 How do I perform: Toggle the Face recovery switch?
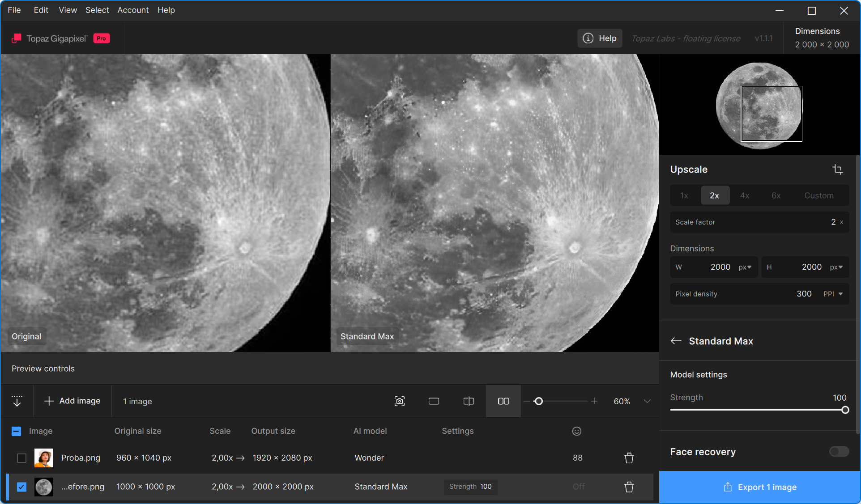click(839, 452)
